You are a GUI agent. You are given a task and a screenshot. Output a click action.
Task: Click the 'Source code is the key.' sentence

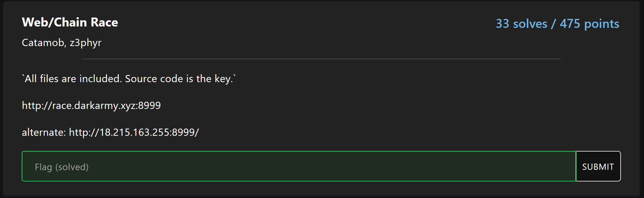pos(179,79)
